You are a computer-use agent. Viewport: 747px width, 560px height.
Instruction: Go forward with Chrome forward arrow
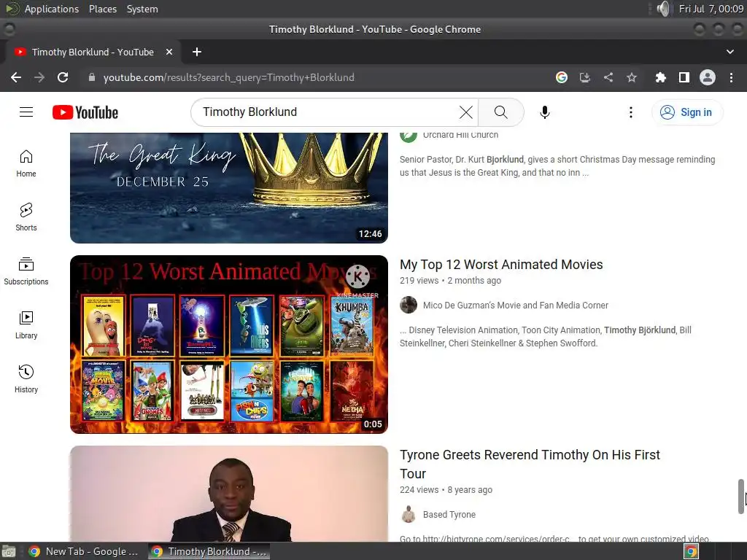(39, 77)
